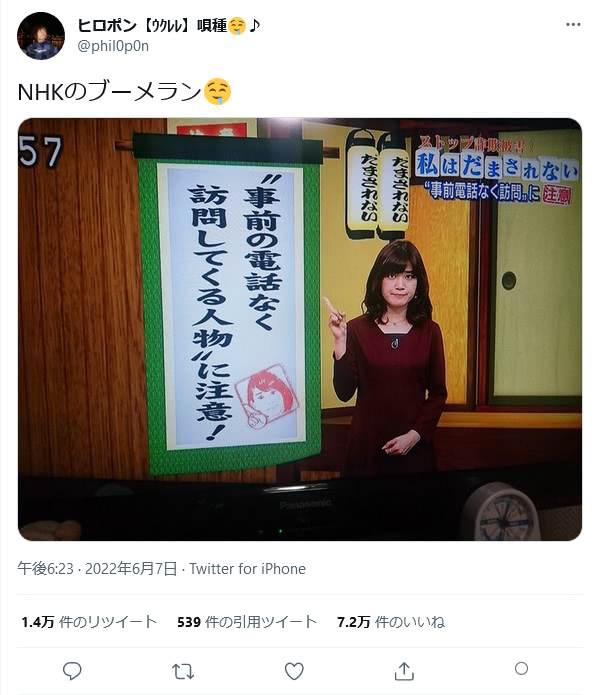Open the tweet timestamp 午後6:23 · 2022年6月7日
598x695 pixels.
tap(97, 569)
